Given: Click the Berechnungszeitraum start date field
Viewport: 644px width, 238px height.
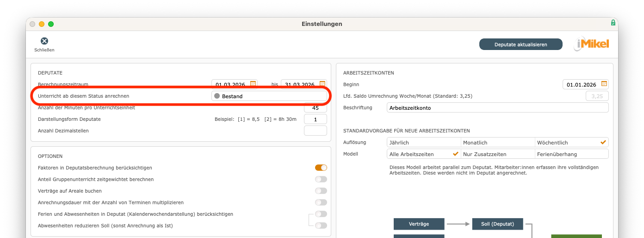Looking at the screenshot, I should [x=235, y=84].
